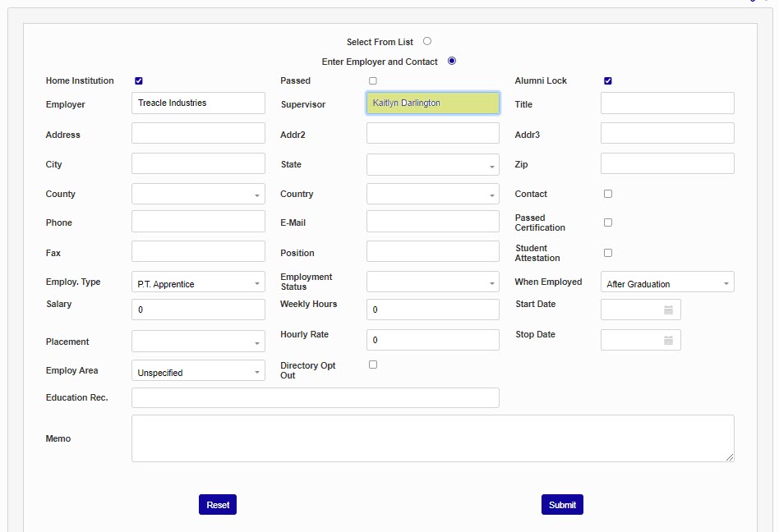Image resolution: width=779 pixels, height=532 pixels.
Task: Open the Employment Status dropdown list
Action: tap(432, 282)
